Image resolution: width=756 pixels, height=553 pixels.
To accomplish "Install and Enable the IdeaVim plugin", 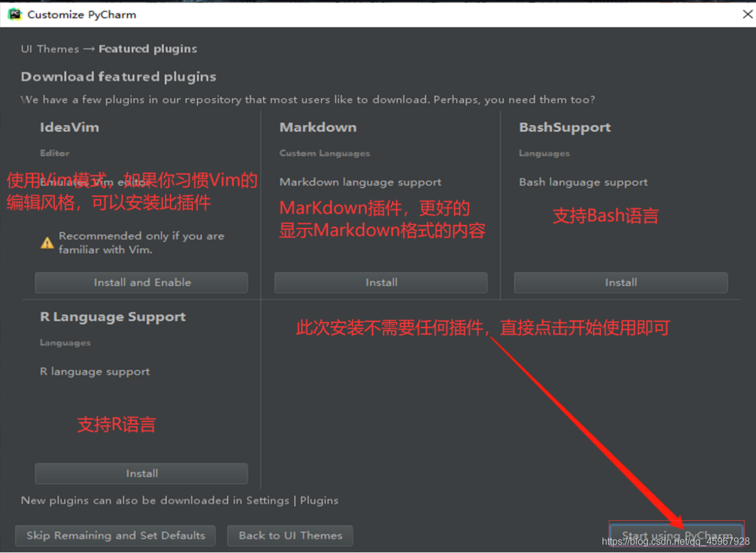I will pyautogui.click(x=141, y=283).
